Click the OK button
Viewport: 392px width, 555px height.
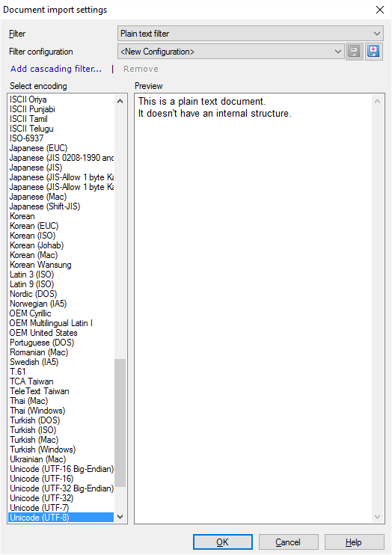223,542
